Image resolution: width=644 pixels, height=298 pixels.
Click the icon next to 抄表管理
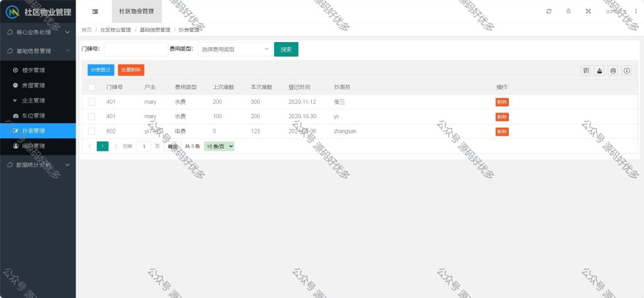coord(16,131)
